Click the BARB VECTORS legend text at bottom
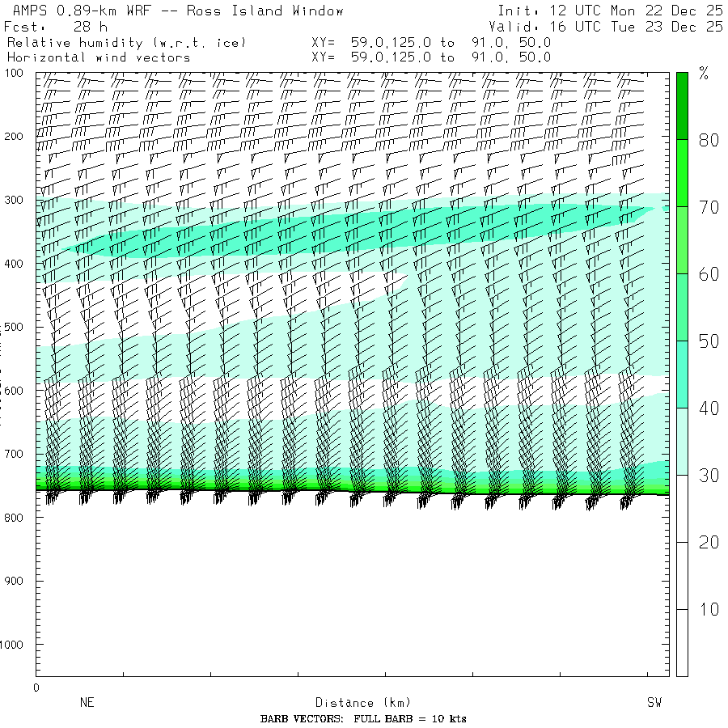 click(363, 719)
